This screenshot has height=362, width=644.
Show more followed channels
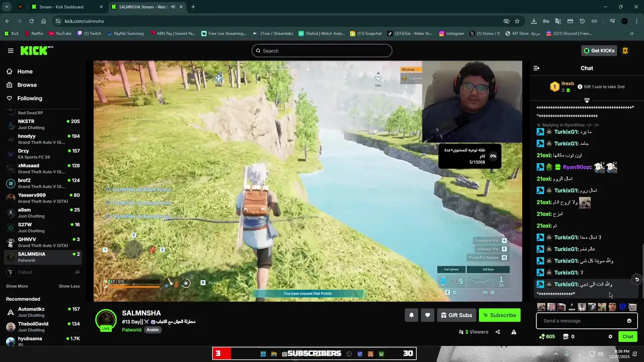coord(17,286)
